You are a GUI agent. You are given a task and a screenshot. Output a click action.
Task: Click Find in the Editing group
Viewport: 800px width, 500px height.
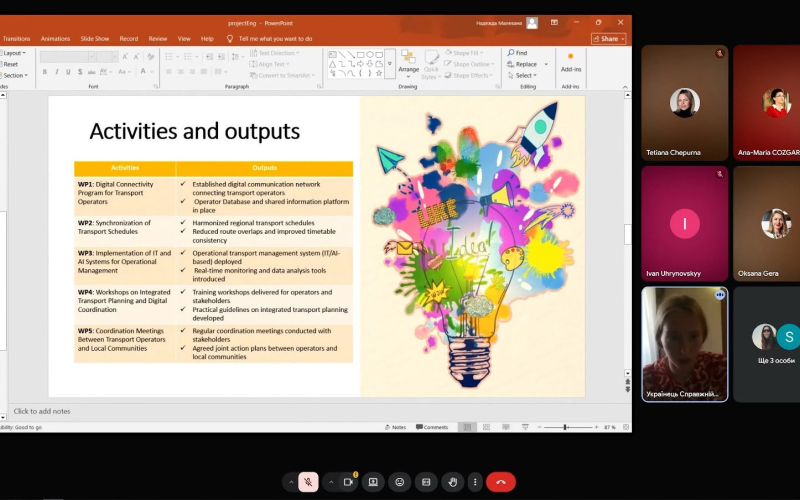tap(517, 53)
